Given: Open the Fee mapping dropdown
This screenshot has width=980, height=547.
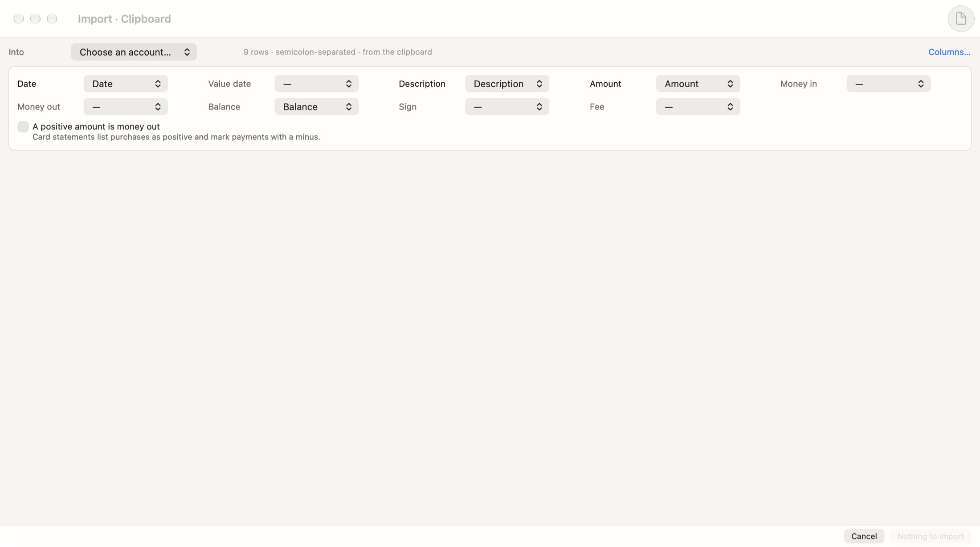Looking at the screenshot, I should (698, 107).
